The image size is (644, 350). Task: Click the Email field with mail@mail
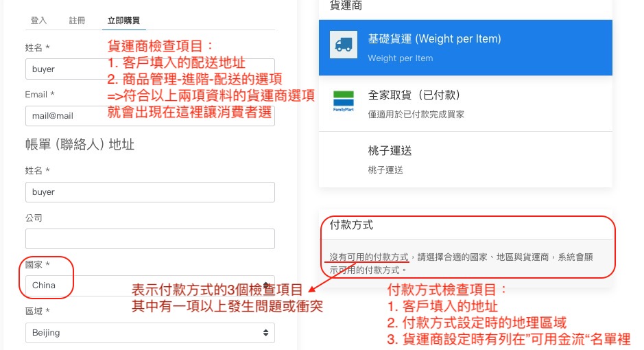[x=150, y=116]
